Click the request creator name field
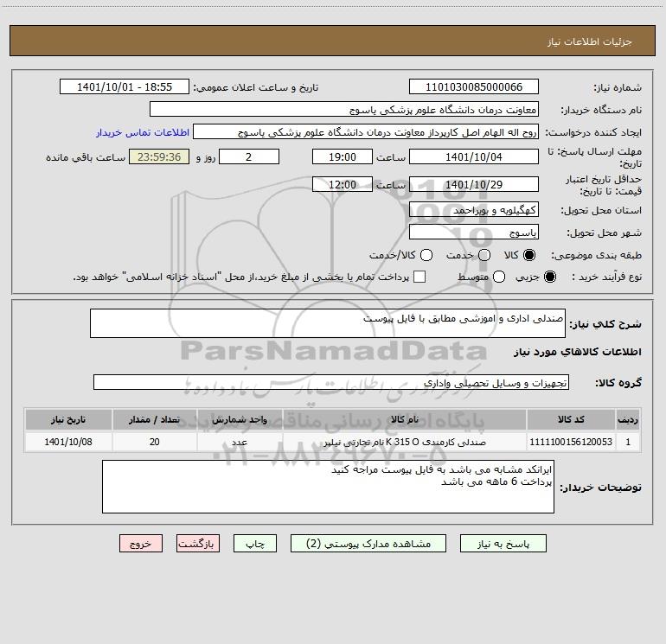Viewport: 666px width, 644px height. [x=366, y=132]
